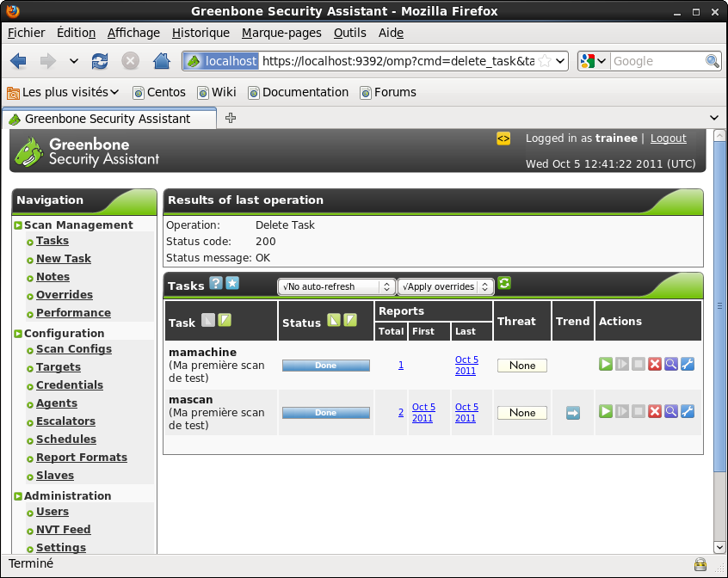Click the security padlock in status bar

[x=700, y=564]
